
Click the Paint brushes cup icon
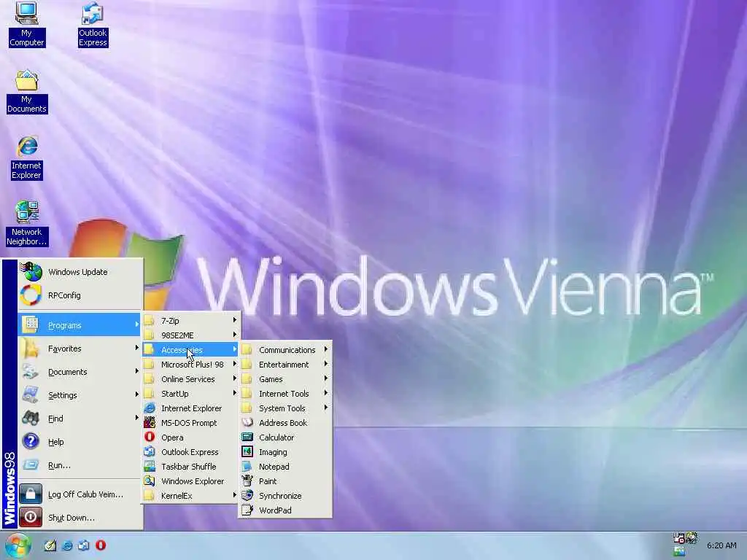pos(247,481)
